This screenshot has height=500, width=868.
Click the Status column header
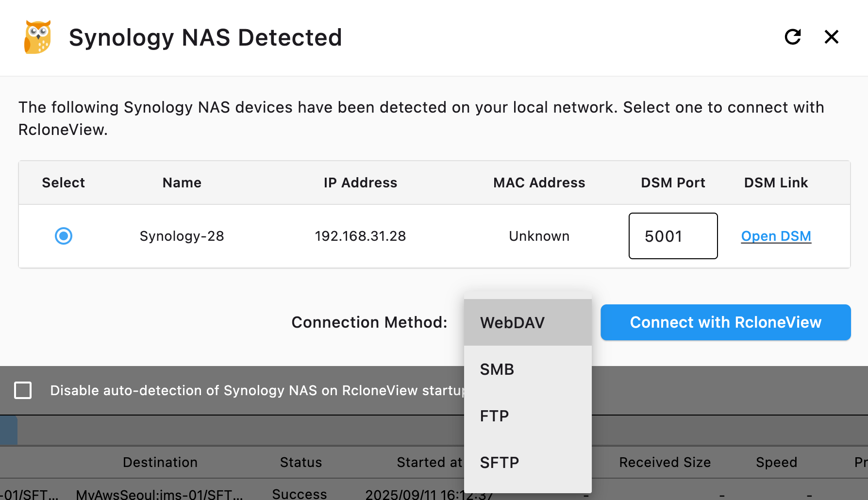point(300,462)
